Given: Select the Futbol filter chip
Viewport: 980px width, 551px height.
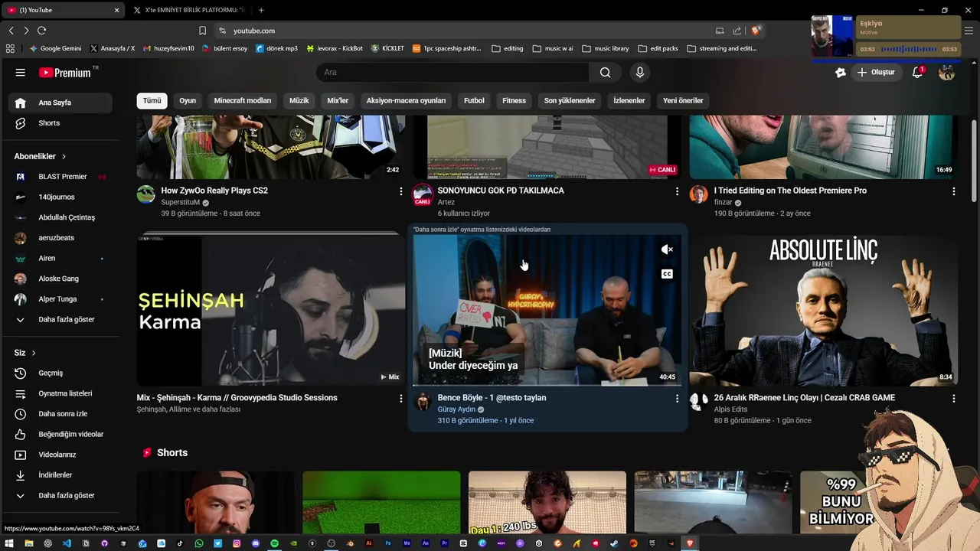Looking at the screenshot, I should (x=474, y=101).
